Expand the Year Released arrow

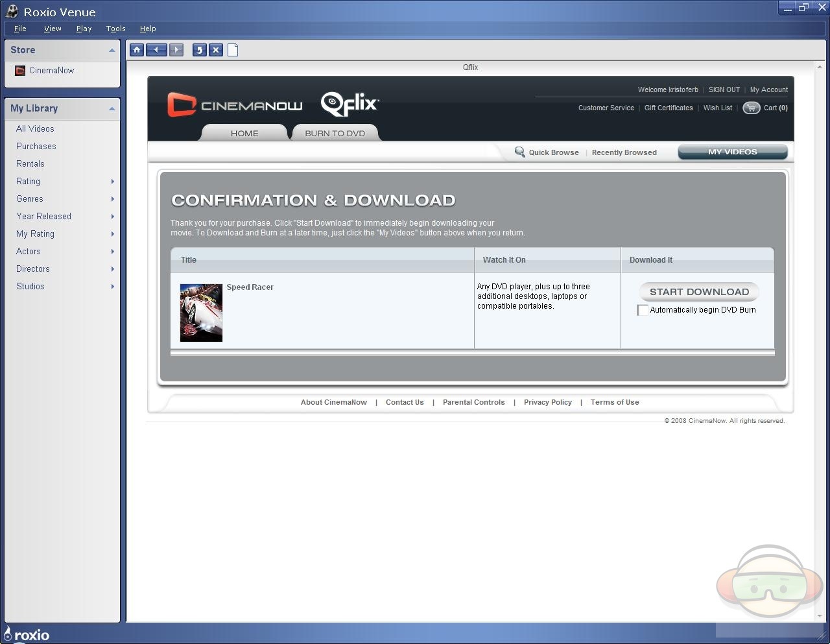[x=113, y=217]
